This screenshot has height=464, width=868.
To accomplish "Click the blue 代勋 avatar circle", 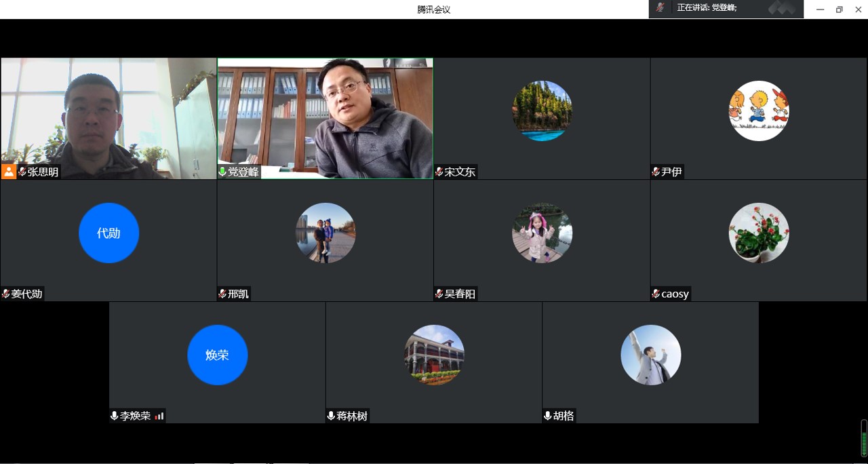I will (108, 233).
